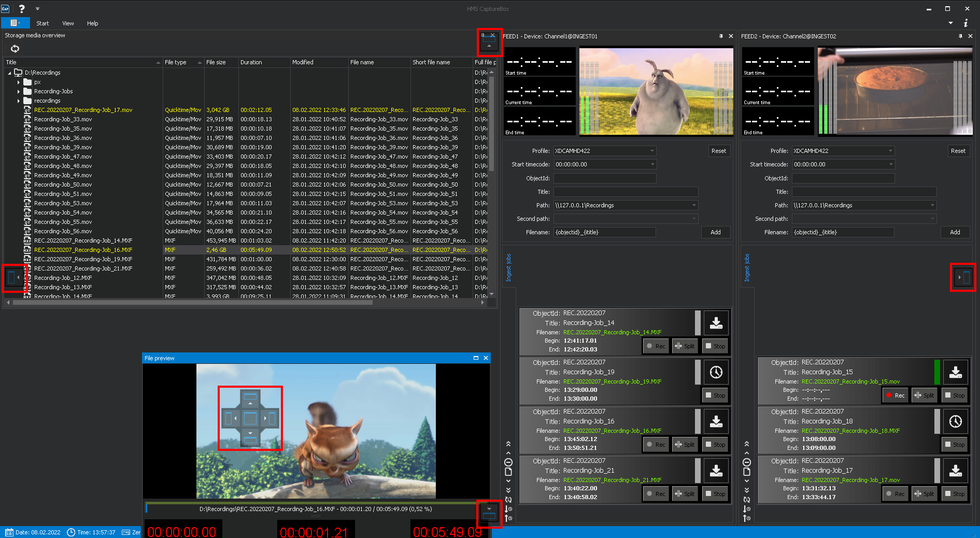Image resolution: width=980 pixels, height=538 pixels.
Task: Open FEED1 Profile dropdown XDCAMHD422
Action: [652, 151]
